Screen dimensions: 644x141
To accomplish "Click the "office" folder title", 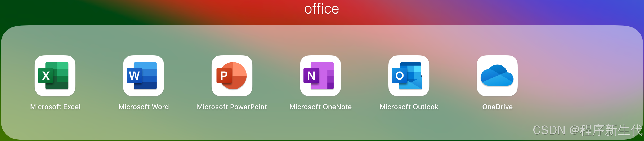I will point(321,9).
